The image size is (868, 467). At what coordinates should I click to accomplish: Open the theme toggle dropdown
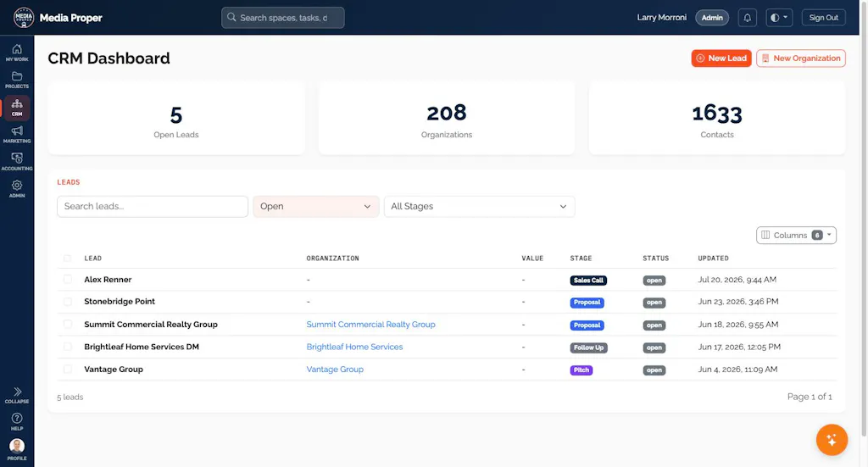(x=779, y=18)
